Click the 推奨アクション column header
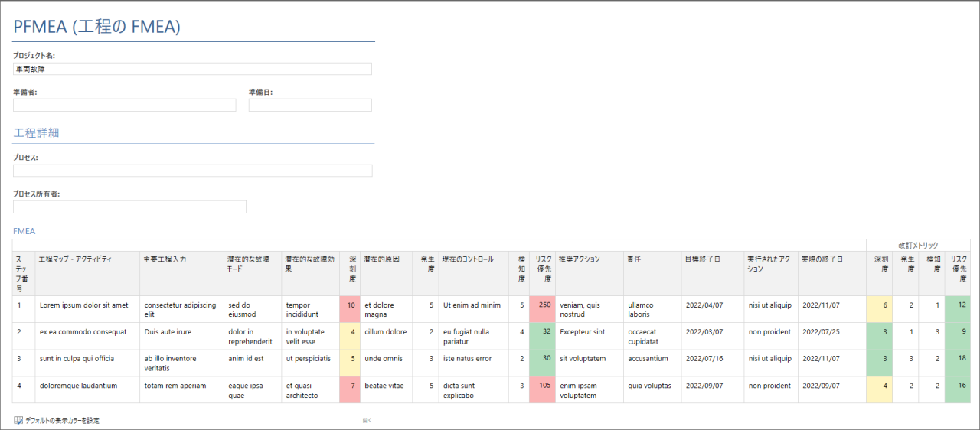980x430 pixels. pos(588,259)
